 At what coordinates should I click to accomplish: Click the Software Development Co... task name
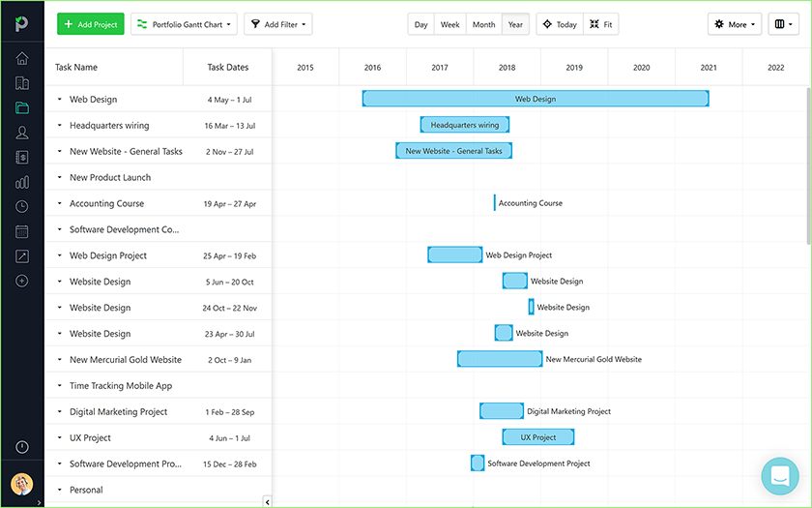pyautogui.click(x=125, y=229)
